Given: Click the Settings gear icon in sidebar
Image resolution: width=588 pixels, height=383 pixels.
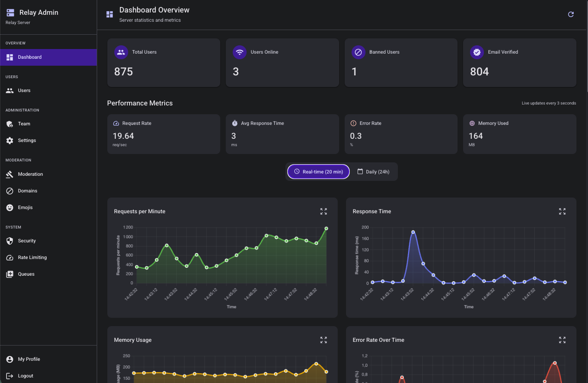Looking at the screenshot, I should [x=10, y=141].
